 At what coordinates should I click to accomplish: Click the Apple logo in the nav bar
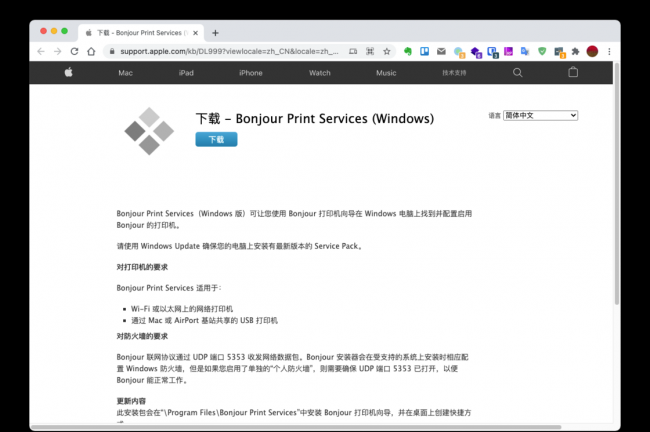pyautogui.click(x=69, y=73)
